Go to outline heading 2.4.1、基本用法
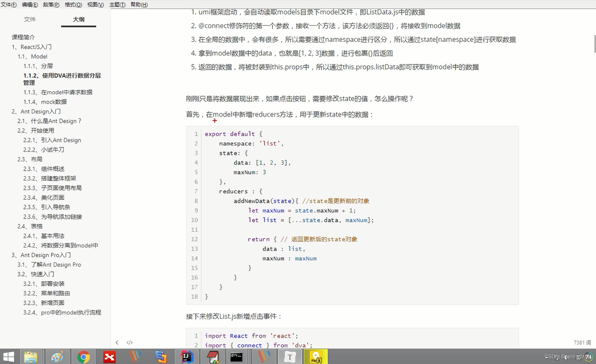The image size is (596, 364). click(x=44, y=236)
